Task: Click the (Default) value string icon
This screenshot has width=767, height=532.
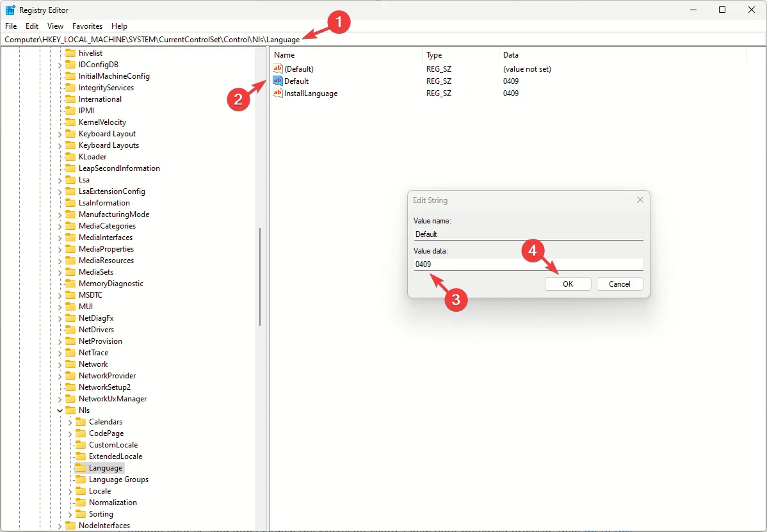Action: pos(278,69)
